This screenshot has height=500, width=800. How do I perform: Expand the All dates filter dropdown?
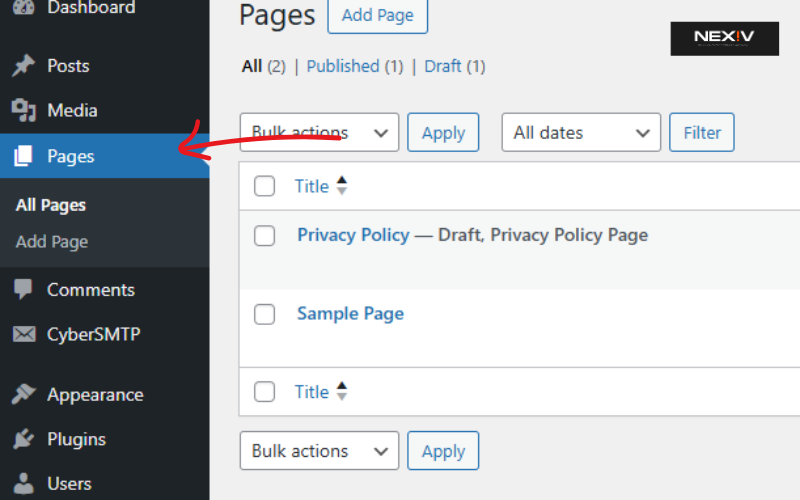pos(580,133)
